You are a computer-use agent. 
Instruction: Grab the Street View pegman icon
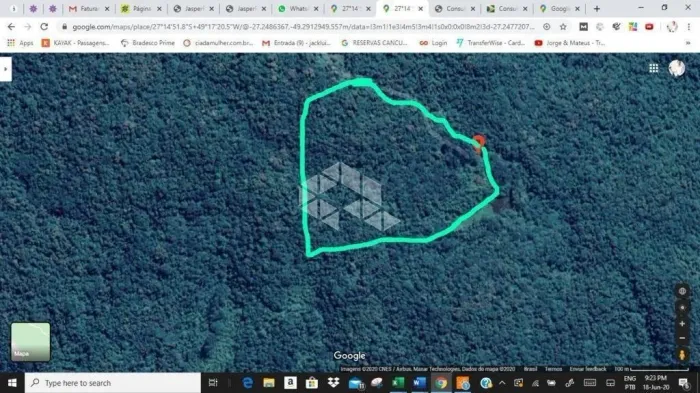tap(682, 355)
